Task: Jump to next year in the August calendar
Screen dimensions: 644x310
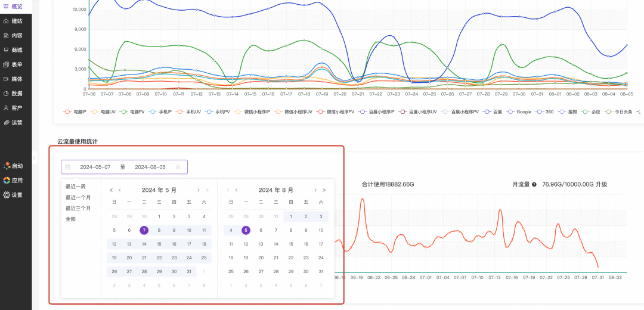Action: click(324, 190)
